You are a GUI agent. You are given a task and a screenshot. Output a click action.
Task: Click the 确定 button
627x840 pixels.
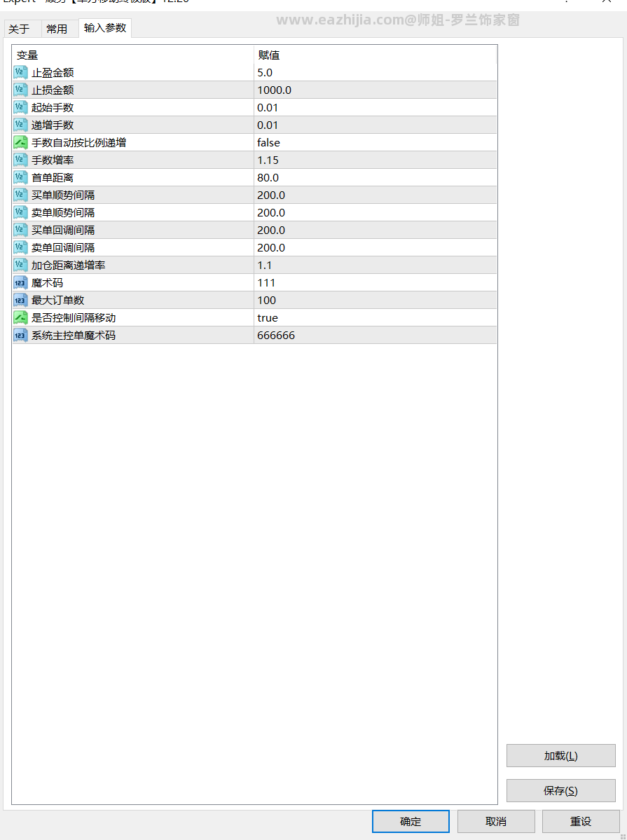point(411,821)
